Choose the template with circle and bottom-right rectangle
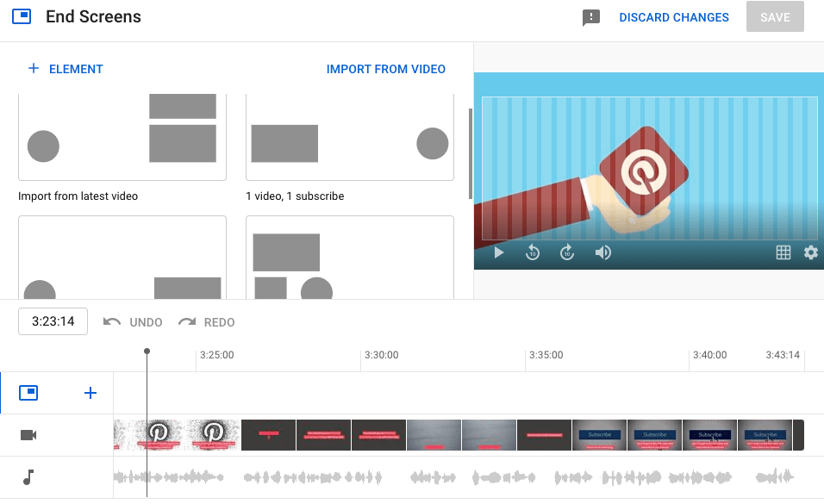The width and height of the screenshot is (824, 504). (122, 257)
